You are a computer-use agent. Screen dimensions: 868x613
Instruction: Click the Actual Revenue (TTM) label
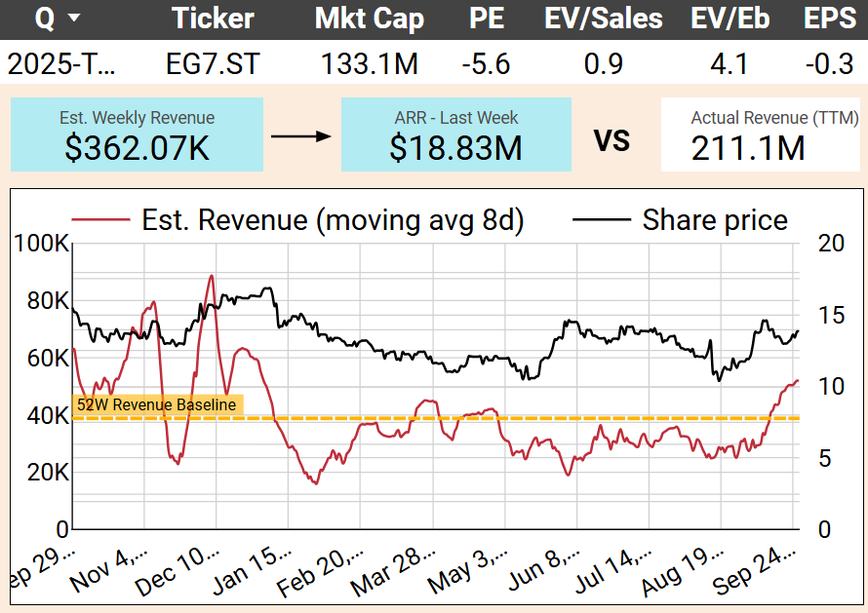(x=774, y=118)
